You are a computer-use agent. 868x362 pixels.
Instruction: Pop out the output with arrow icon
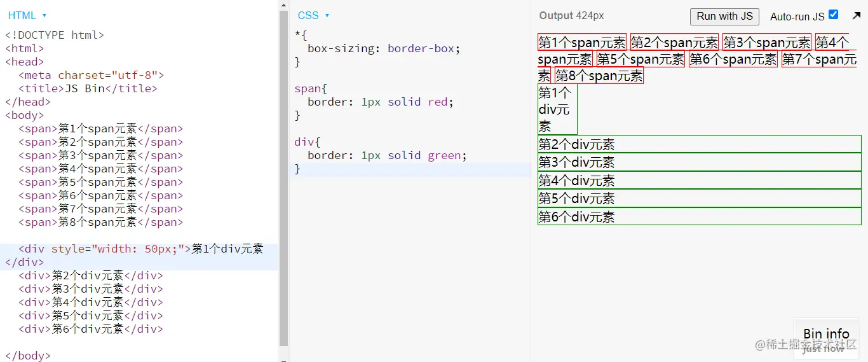coord(856,16)
